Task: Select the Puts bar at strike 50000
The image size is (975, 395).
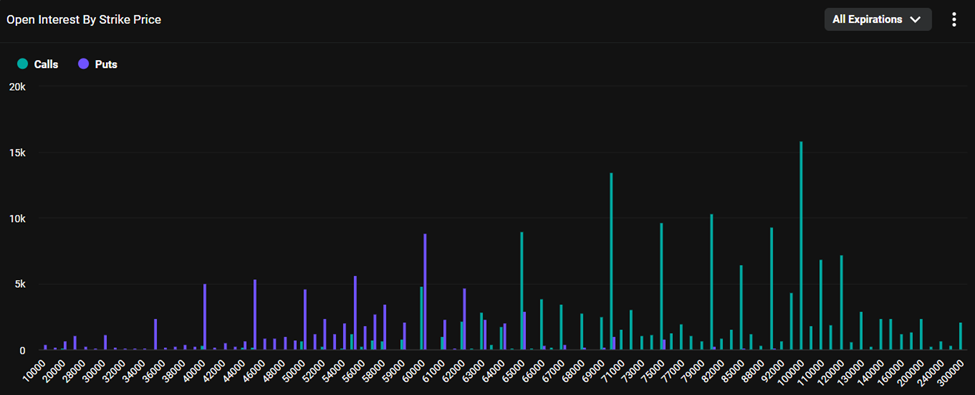Action: click(305, 320)
